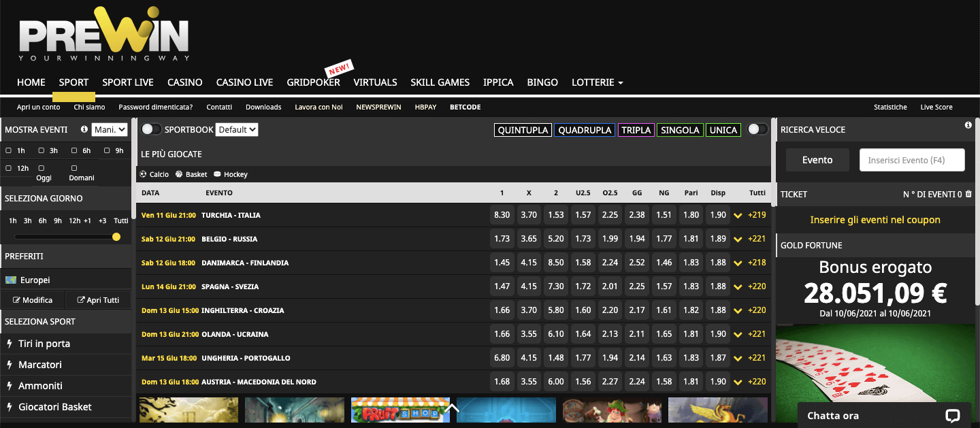Click the Modifica button
Viewport: 980px width, 428px height.
33,300
